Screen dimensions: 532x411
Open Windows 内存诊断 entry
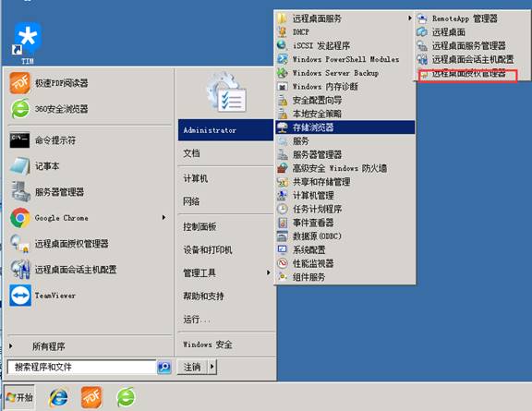coord(345,87)
